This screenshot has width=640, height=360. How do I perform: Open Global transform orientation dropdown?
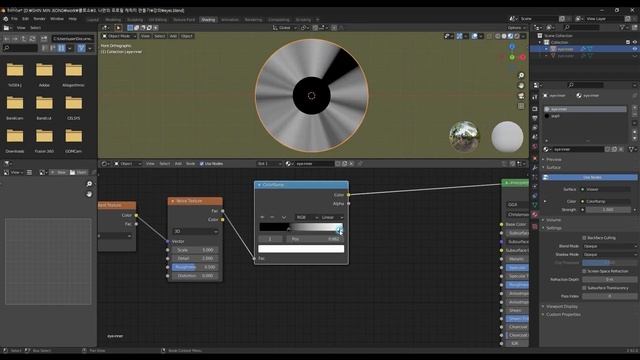pos(284,28)
